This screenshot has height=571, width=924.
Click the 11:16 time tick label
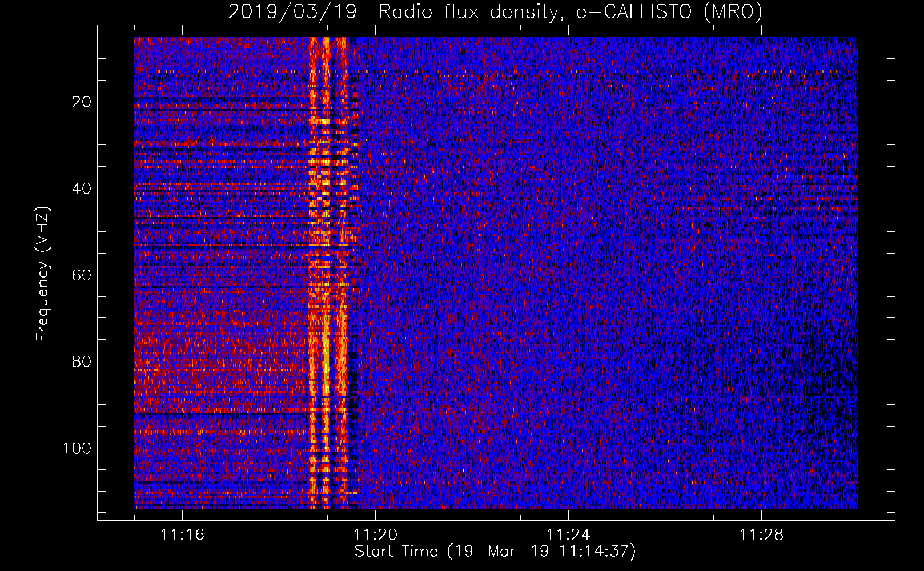point(182,535)
